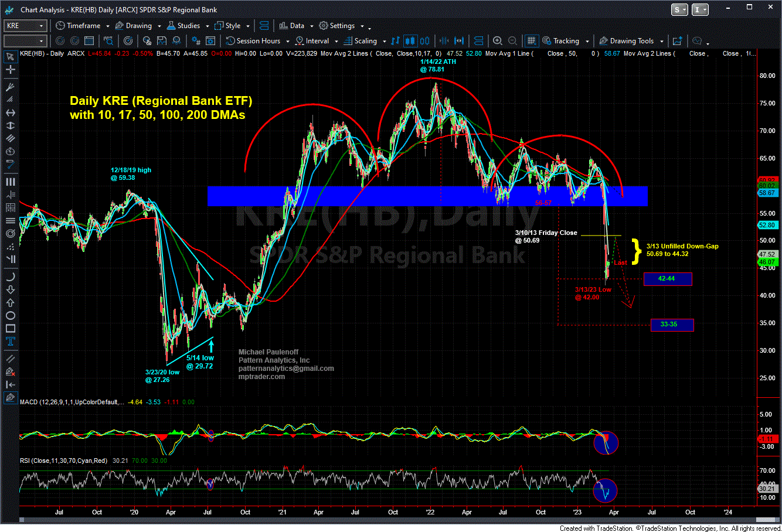Open the S dropdown in title bar
782x532 pixels.
(681, 10)
